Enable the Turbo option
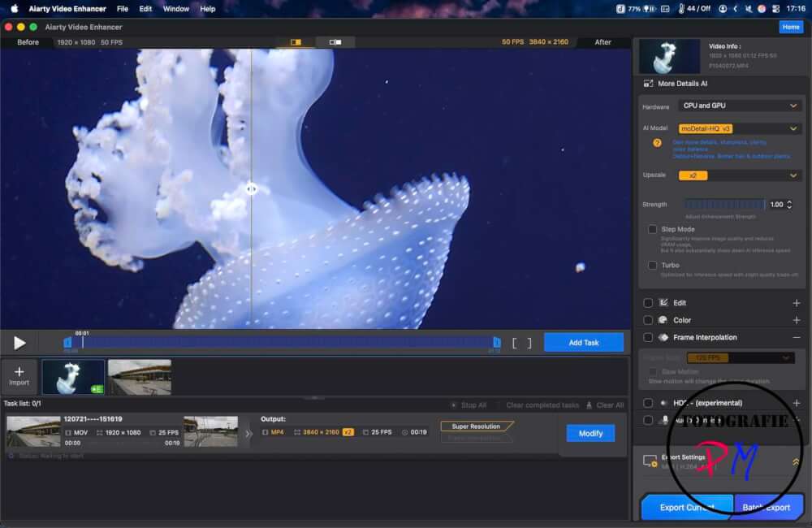 (652, 265)
